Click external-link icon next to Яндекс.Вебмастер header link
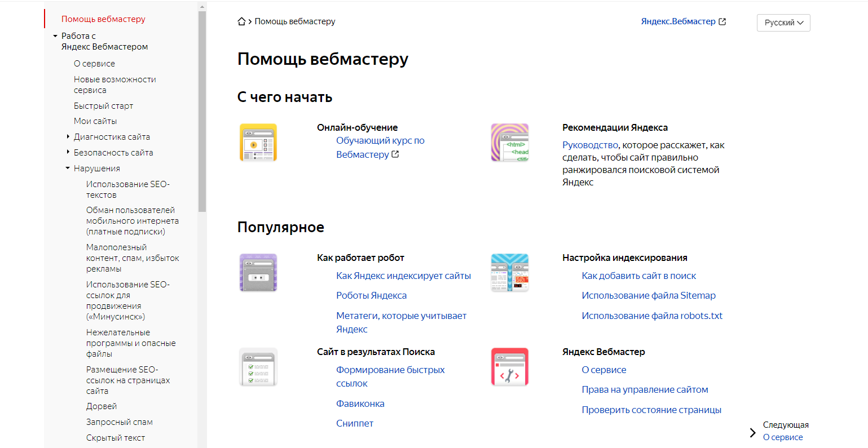Image resolution: width=868 pixels, height=448 pixels. tap(722, 21)
